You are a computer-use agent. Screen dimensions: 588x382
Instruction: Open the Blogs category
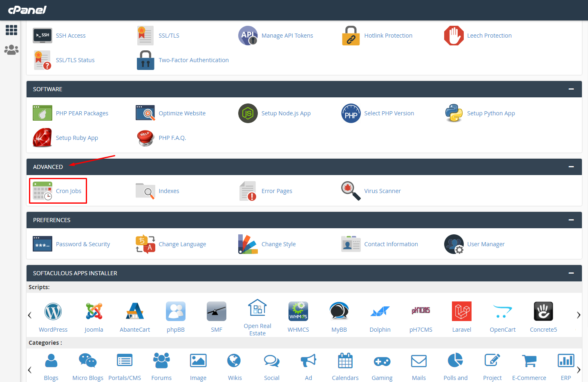tap(51, 367)
